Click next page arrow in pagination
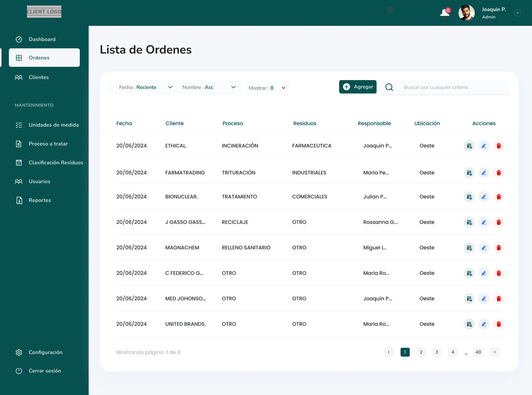 click(495, 352)
